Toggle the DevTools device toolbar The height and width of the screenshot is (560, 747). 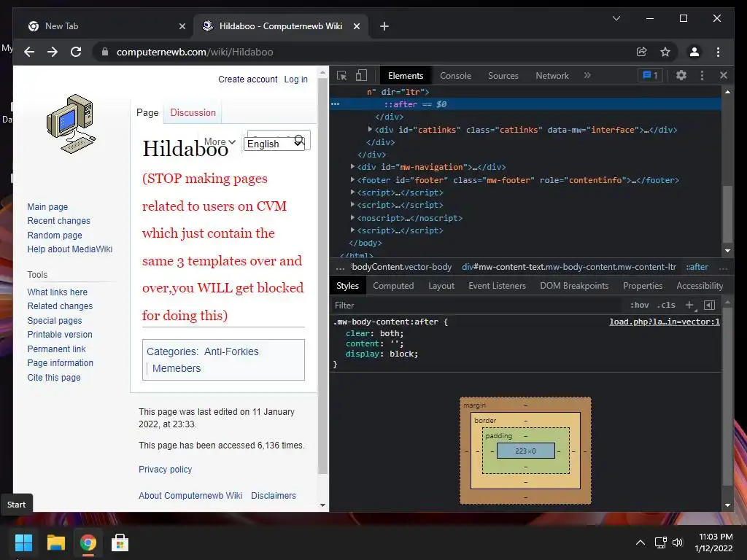pos(362,75)
